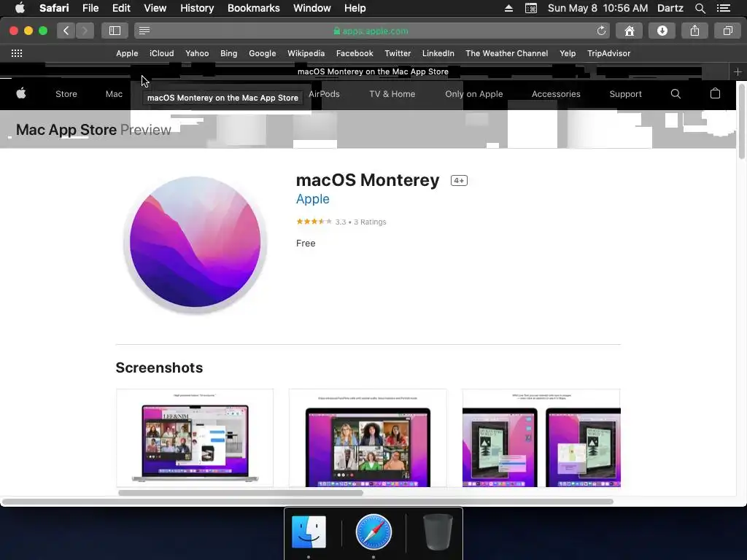
Task: Open Spotlight search in menu bar
Action: 700,8
